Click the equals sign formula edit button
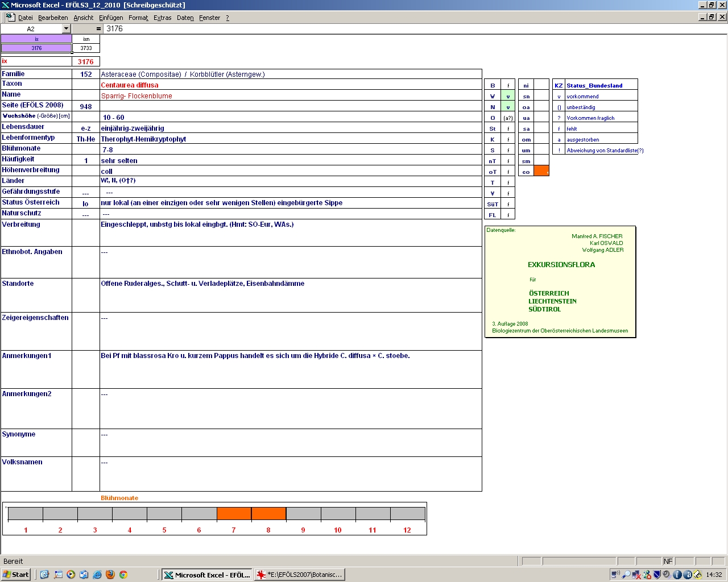The height and width of the screenshot is (582, 728). point(98,28)
